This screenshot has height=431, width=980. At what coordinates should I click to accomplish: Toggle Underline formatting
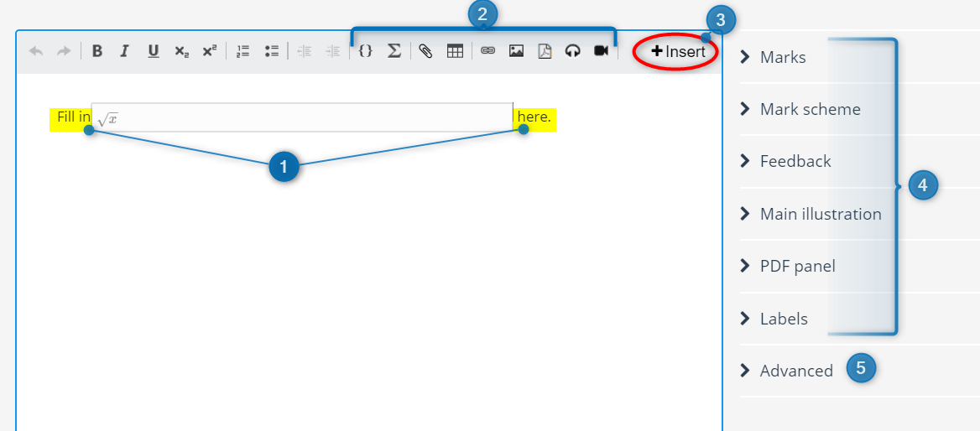153,52
